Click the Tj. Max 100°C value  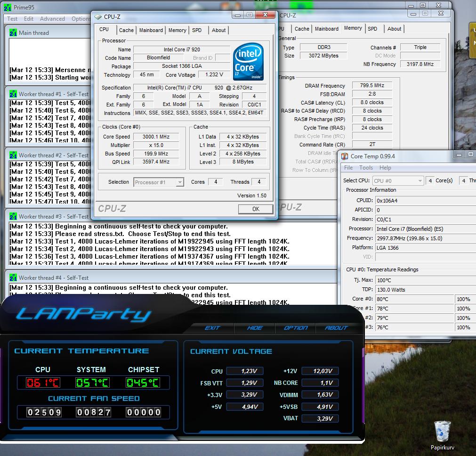pos(426,280)
